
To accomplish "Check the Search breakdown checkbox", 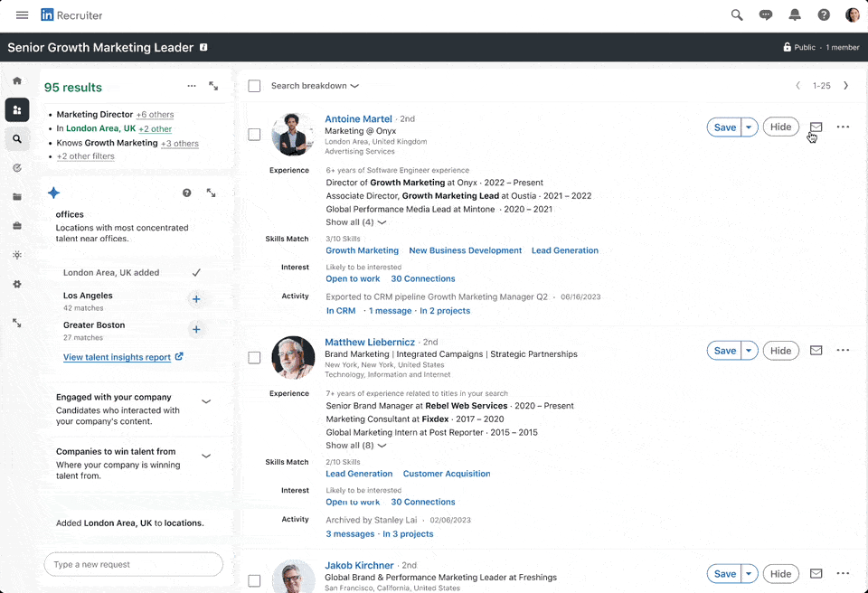I will click(254, 85).
